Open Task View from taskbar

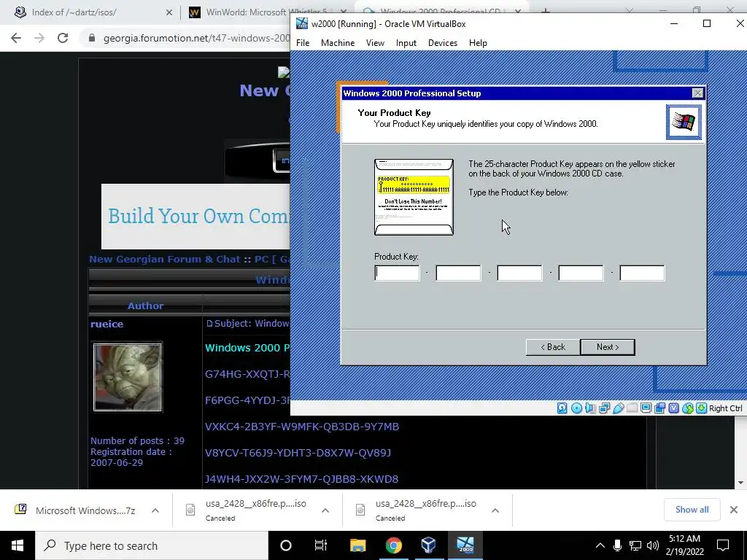[x=321, y=545]
